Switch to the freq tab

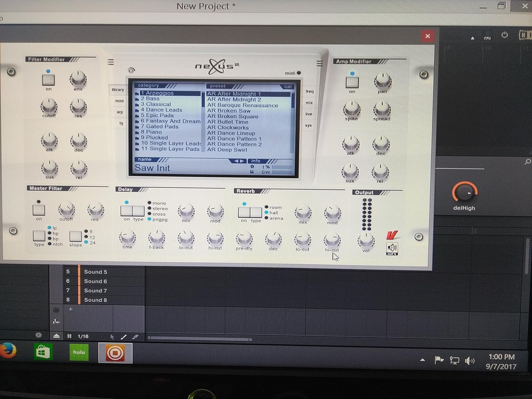click(310, 92)
